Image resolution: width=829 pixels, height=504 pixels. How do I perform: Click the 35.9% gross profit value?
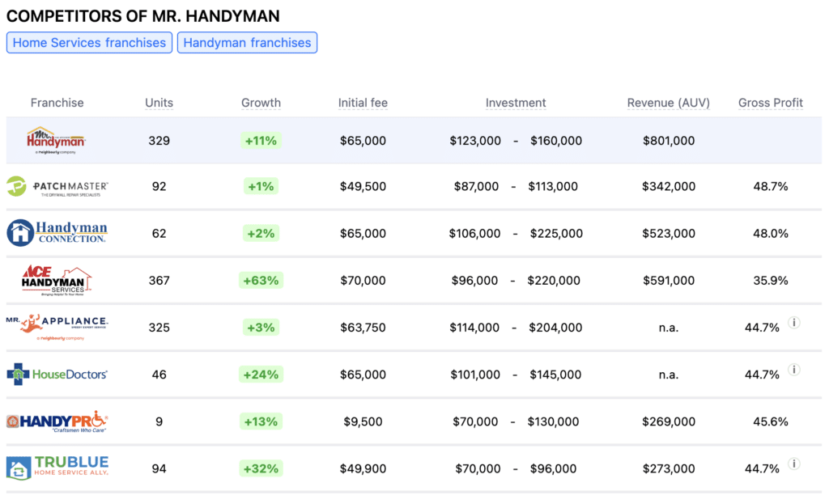pos(771,281)
